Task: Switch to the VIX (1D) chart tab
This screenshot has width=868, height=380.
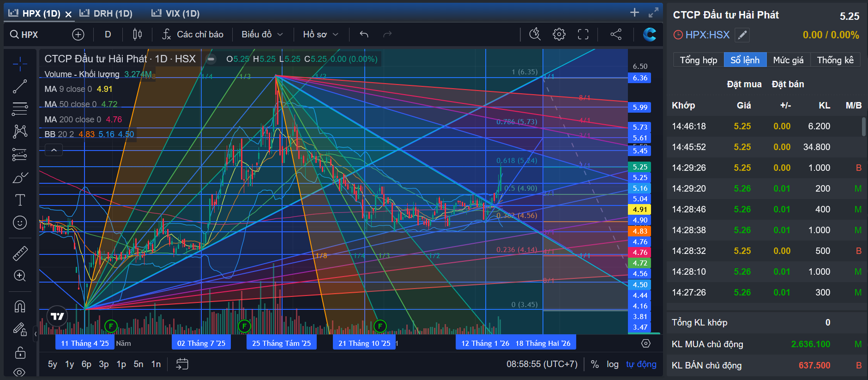Action: click(x=176, y=13)
